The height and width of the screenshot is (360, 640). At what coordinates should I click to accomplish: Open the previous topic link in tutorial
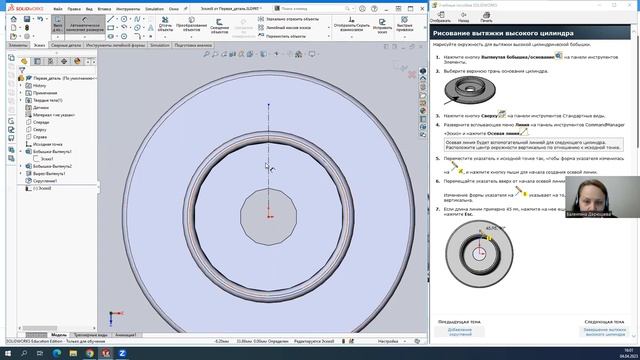coord(460,332)
